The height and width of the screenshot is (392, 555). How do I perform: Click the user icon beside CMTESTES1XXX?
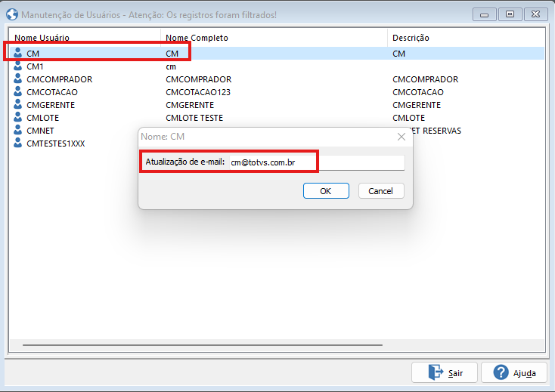click(x=17, y=144)
